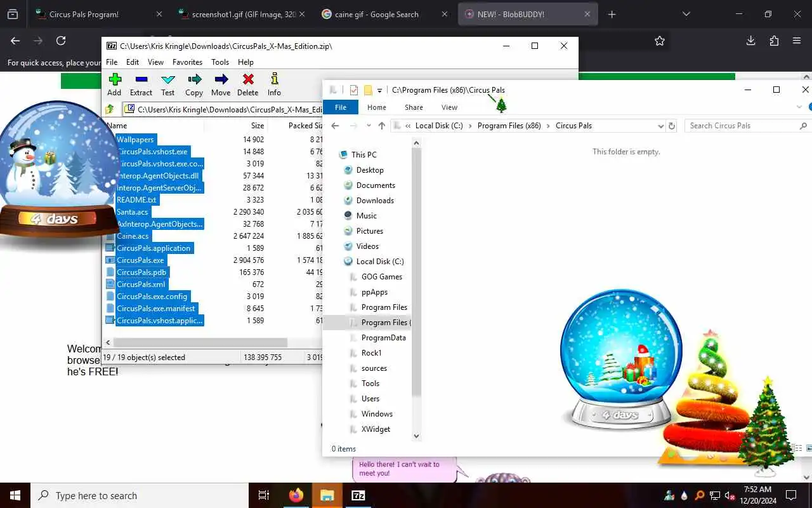This screenshot has height=508, width=812.
Task: Click the Add button in 7-Zip toolbar
Action: [114, 84]
